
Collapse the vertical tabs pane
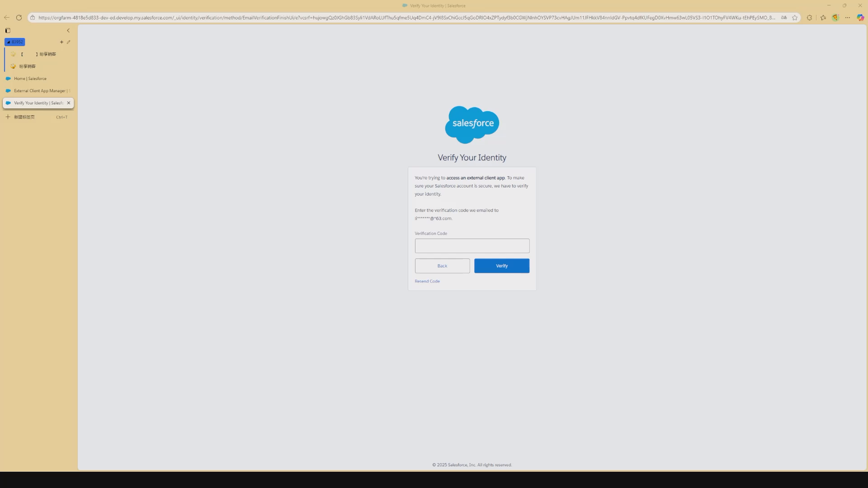[x=68, y=31]
